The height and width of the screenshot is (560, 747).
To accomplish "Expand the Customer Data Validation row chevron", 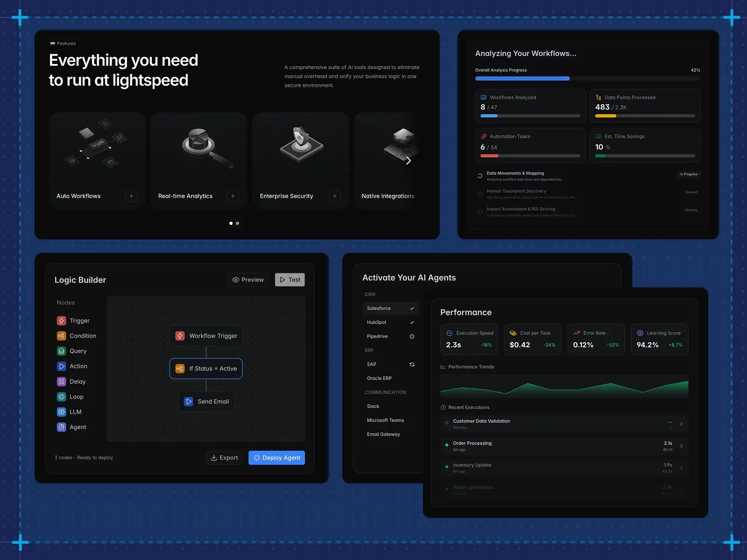I will point(682,424).
